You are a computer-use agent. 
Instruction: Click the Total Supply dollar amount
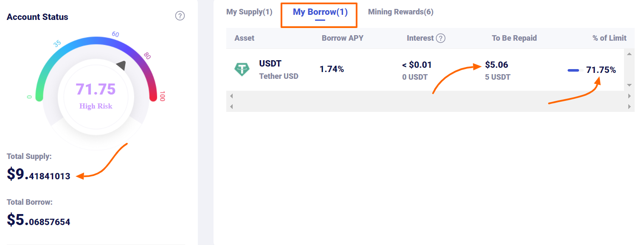(39, 175)
